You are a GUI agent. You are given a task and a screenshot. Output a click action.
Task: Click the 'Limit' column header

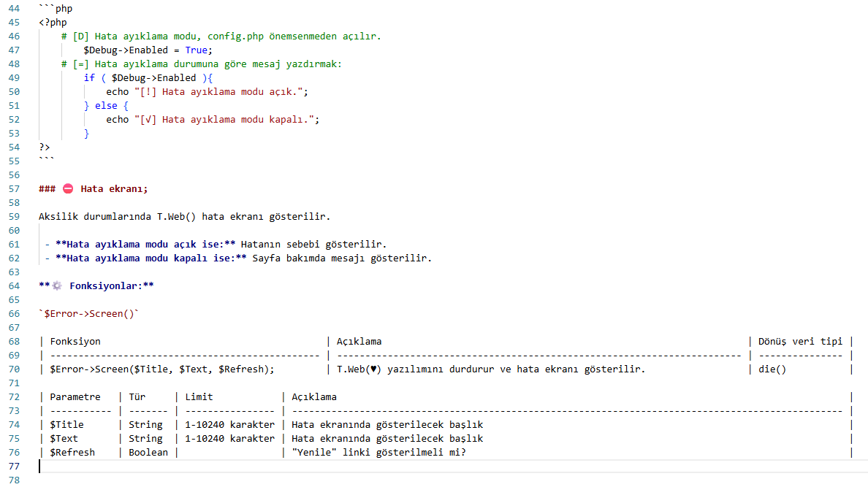tap(199, 396)
